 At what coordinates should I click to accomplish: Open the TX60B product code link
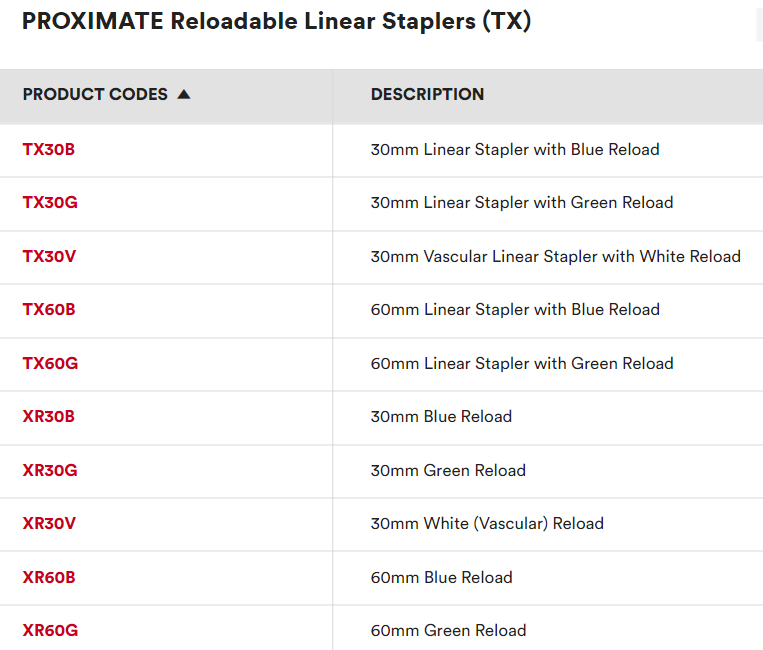pos(49,310)
